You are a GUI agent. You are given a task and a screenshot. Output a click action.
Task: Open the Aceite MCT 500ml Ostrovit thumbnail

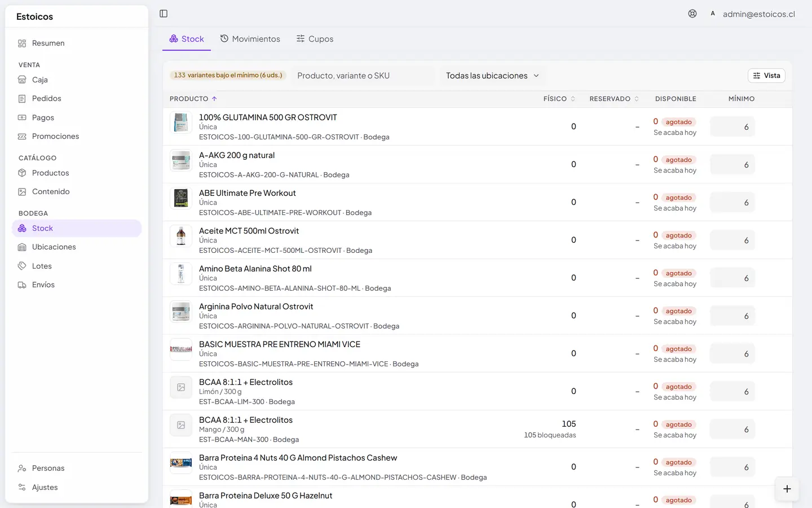point(181,236)
